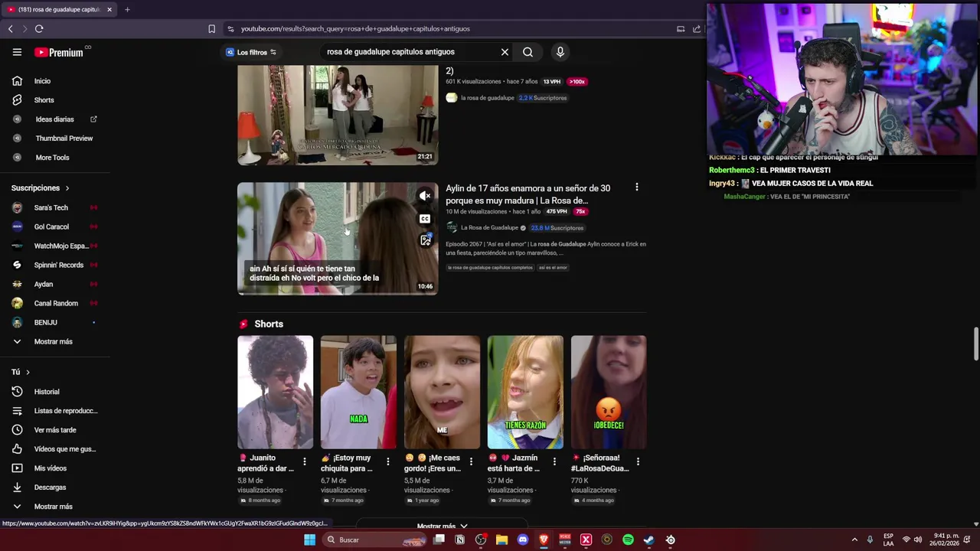Open the '¡Señoraaa!' Short thumbnail

pos(609,392)
